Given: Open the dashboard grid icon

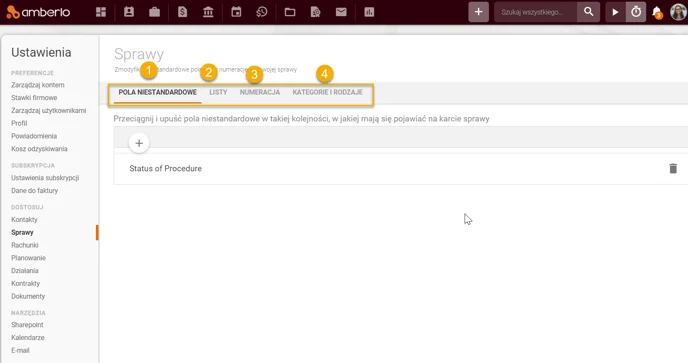Looking at the screenshot, I should pyautogui.click(x=101, y=12).
